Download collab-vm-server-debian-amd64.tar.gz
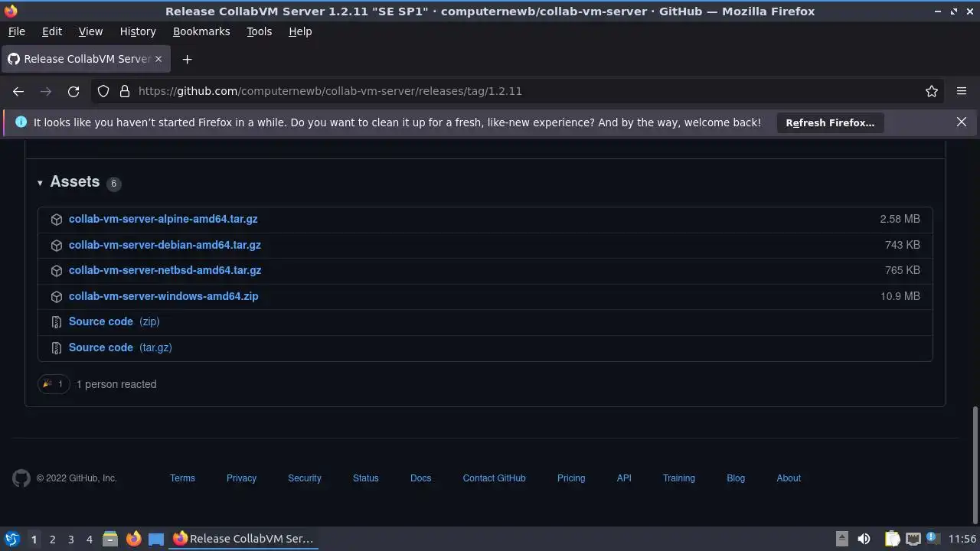The image size is (980, 551). coord(165,245)
